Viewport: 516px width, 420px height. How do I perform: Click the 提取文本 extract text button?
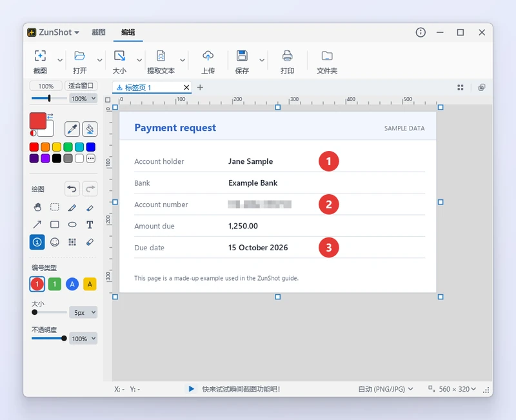[161, 62]
